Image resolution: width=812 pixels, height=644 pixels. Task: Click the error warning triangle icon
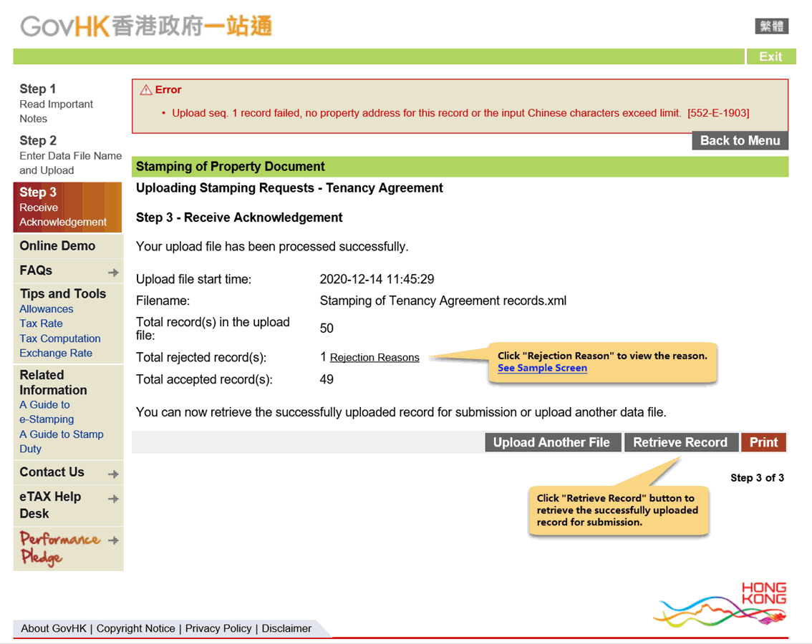pos(146,89)
